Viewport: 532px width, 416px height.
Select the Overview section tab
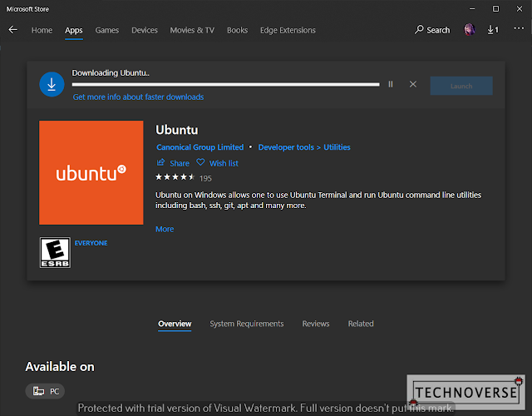175,324
